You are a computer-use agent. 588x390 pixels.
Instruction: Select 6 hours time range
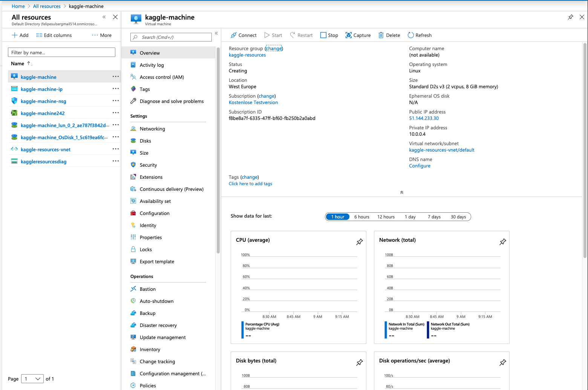click(362, 217)
